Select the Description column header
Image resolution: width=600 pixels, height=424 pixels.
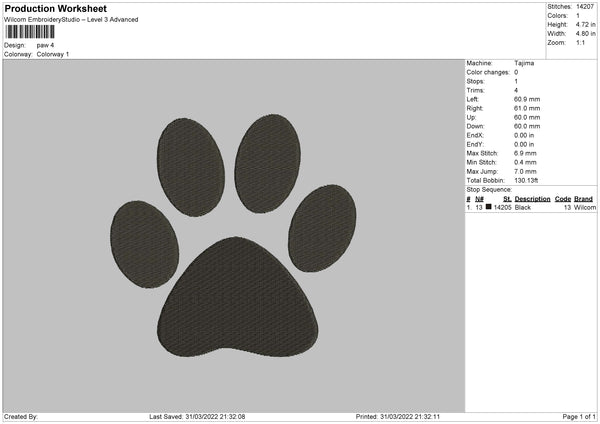click(532, 199)
